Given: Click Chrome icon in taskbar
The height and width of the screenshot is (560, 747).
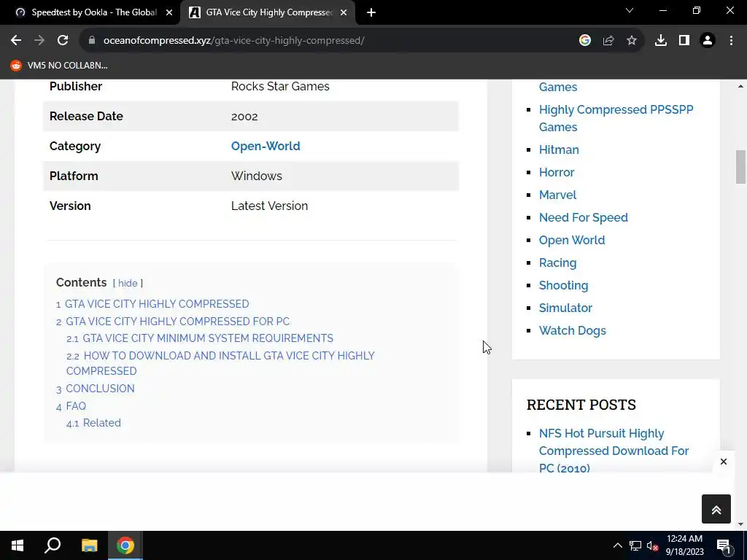Looking at the screenshot, I should (x=125, y=545).
